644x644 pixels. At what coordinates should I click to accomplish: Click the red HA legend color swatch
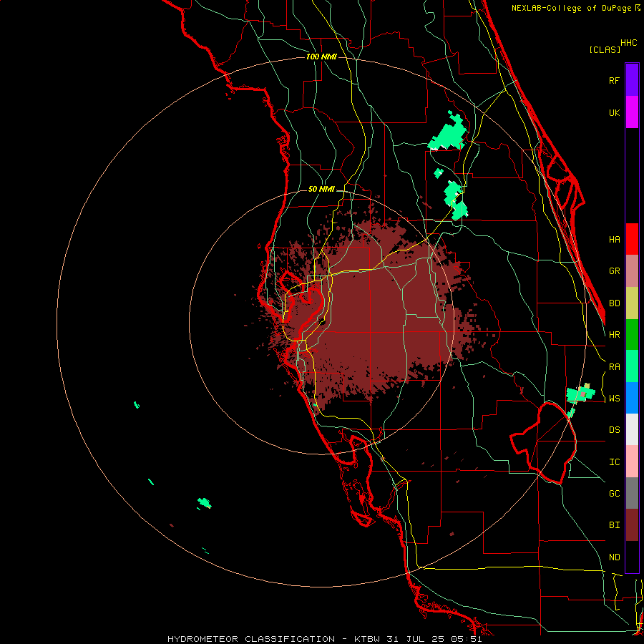(x=632, y=239)
